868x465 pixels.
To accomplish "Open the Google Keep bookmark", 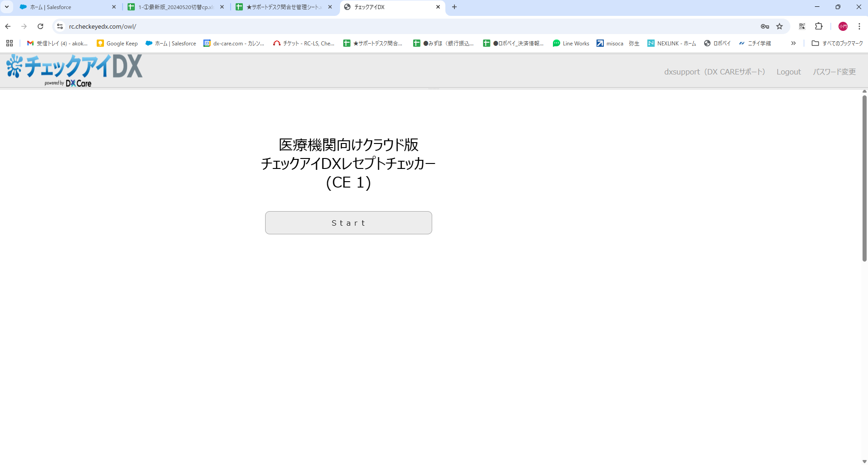I will 117,44.
